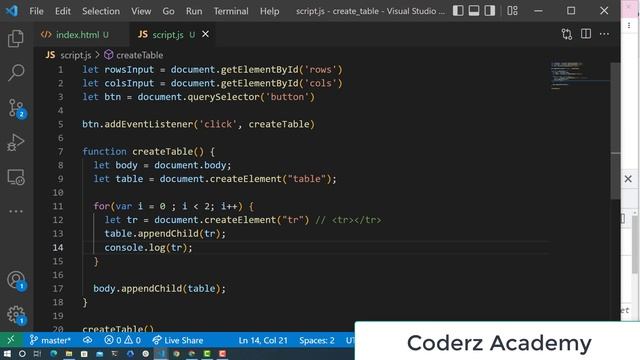Click 'let body = document.body;' line

[162, 165]
